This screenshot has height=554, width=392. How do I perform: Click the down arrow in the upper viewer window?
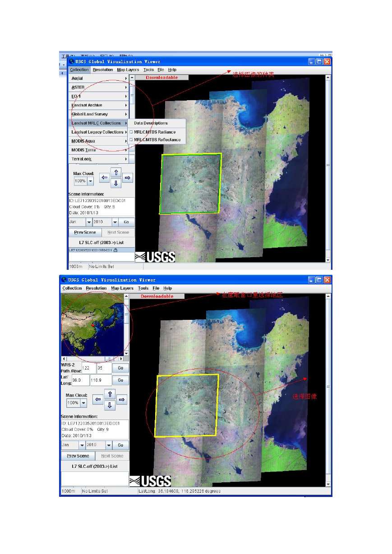[116, 183]
